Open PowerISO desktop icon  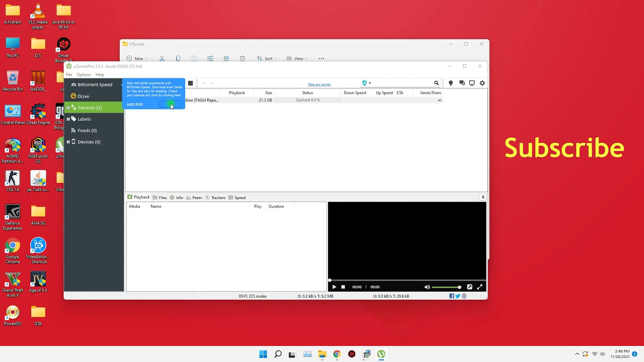13,316
